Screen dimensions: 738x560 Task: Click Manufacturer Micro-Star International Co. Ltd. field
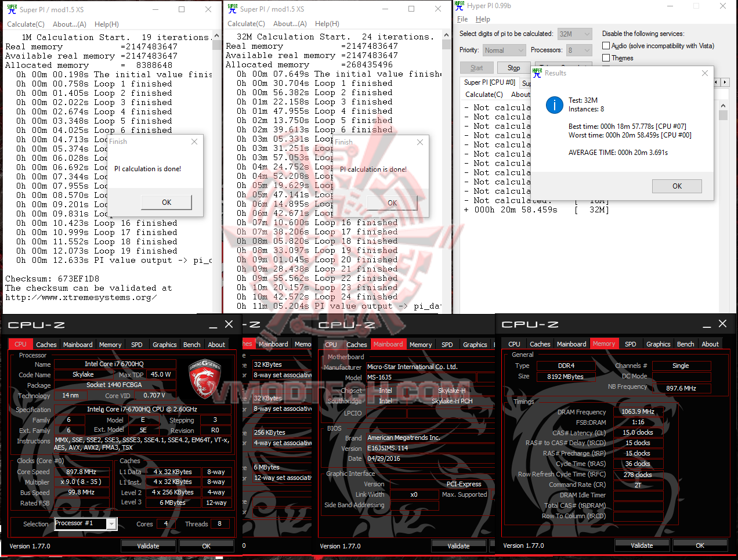[x=429, y=367]
